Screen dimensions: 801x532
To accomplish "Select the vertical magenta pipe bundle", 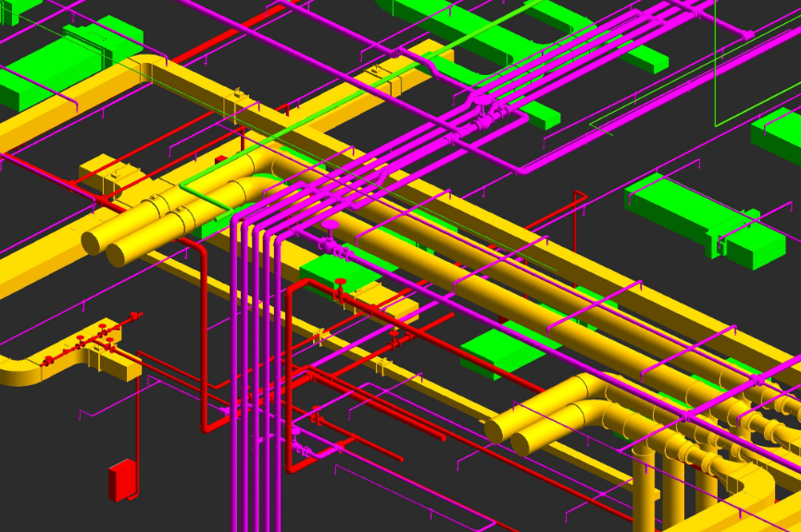I will pyautogui.click(x=255, y=389).
